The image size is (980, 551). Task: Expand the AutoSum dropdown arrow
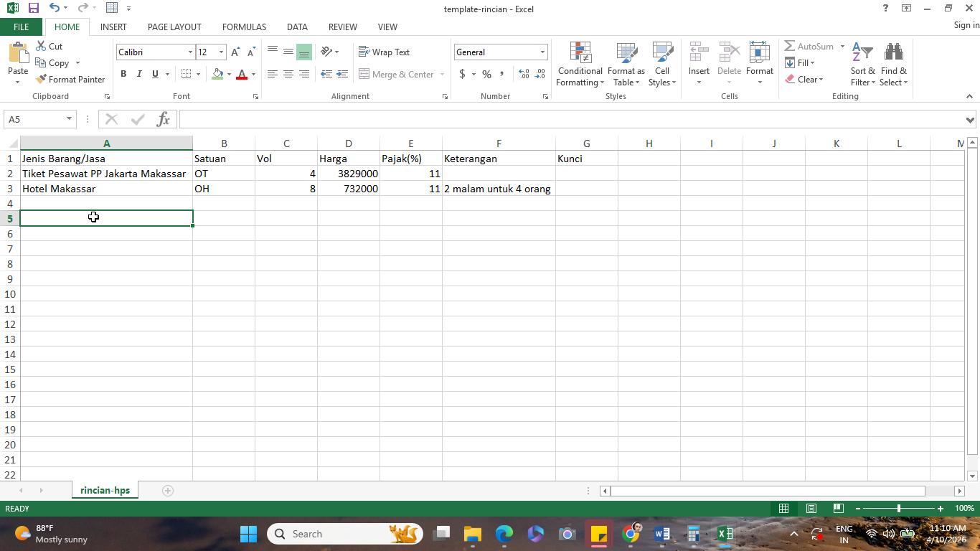(x=842, y=46)
